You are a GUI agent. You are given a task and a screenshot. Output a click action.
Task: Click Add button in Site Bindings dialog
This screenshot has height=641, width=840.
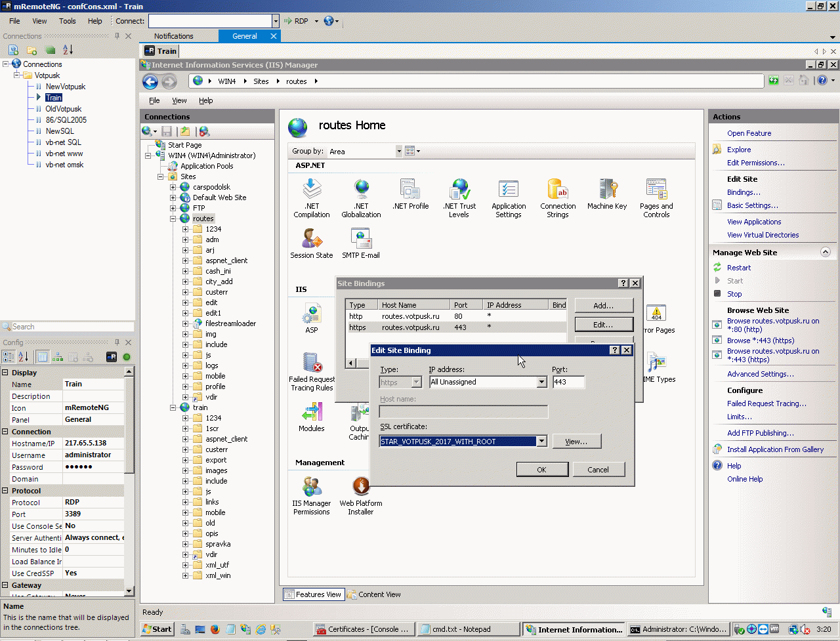click(x=604, y=306)
